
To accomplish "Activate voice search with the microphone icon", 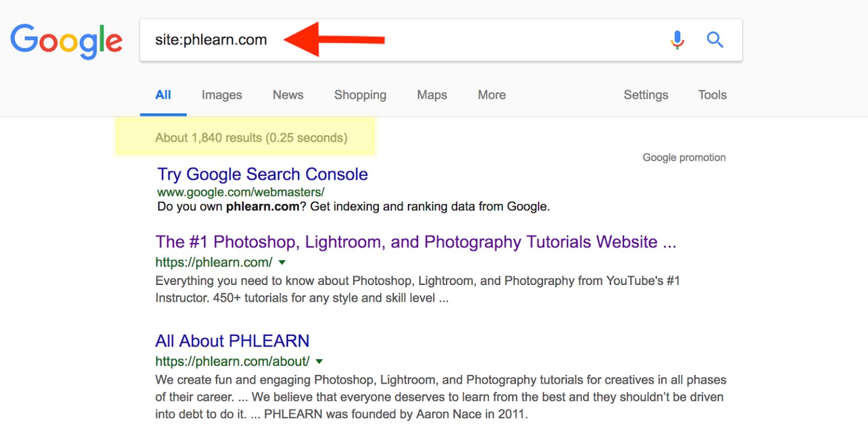I will [x=676, y=40].
